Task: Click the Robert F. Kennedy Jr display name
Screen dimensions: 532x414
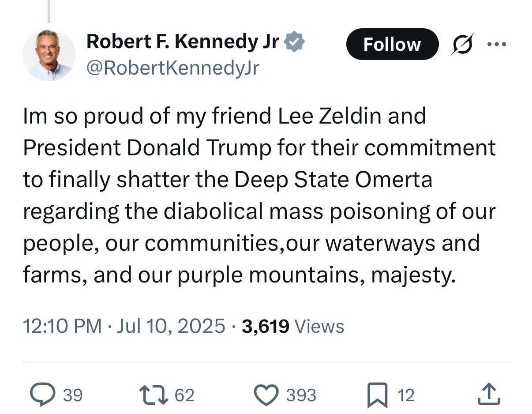Action: pos(183,42)
